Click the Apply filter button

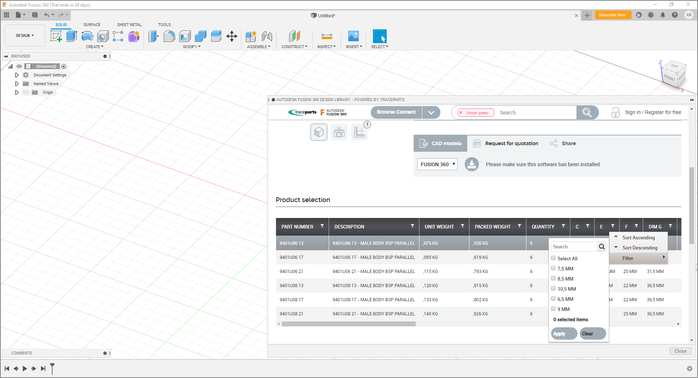point(564,333)
